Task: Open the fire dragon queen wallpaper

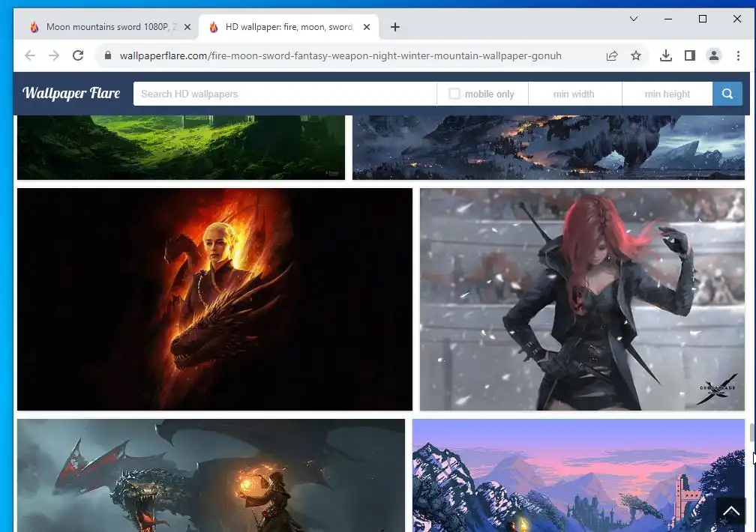Action: pos(214,299)
